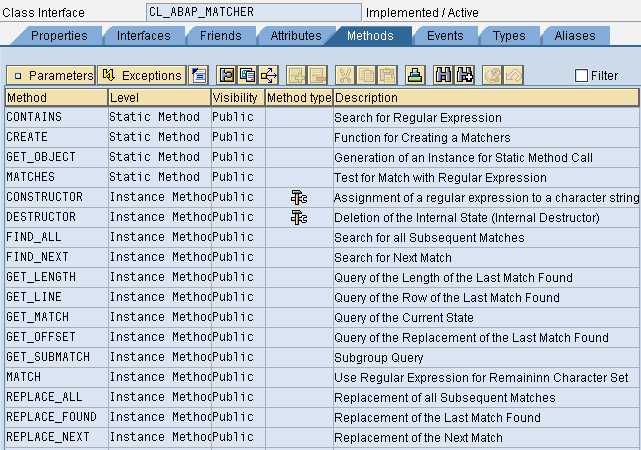Select the GET_OBJECT method cell
Viewport: 641px width, 450px height.
coord(56,157)
